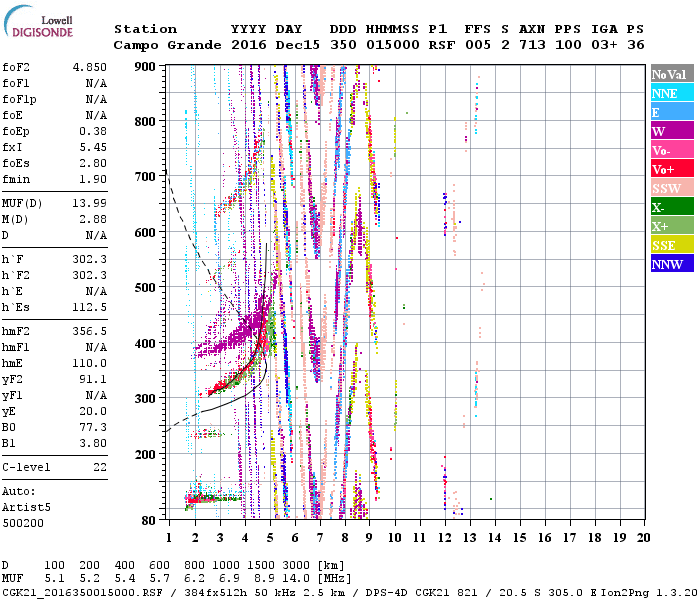This screenshot has height=600, width=700.
Task: Click the FFS value 005
Action: point(478,45)
